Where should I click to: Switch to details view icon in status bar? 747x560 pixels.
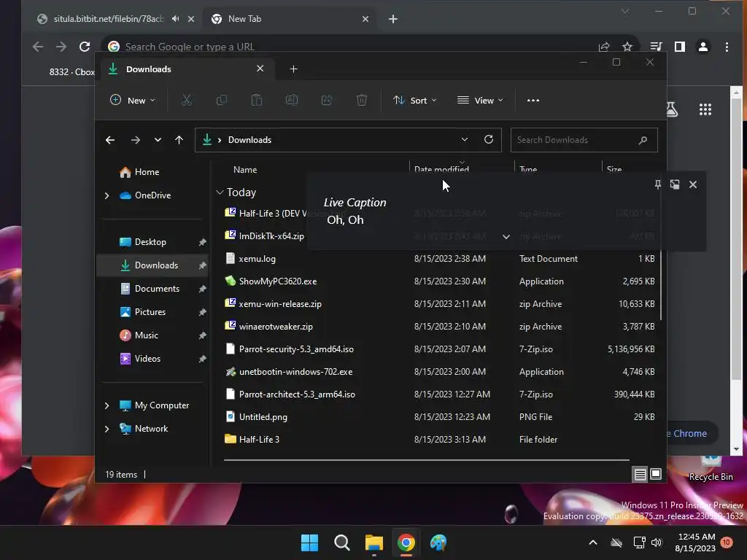(x=640, y=474)
